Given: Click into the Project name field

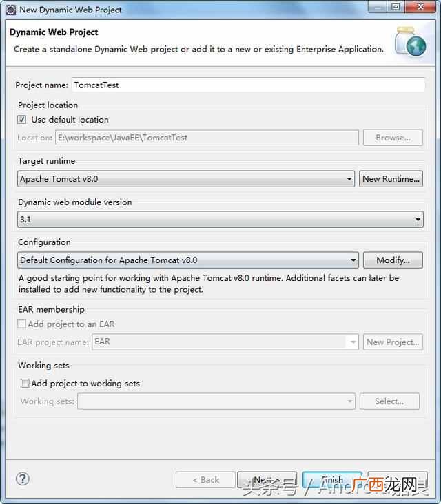Looking at the screenshot, I should tap(248, 85).
